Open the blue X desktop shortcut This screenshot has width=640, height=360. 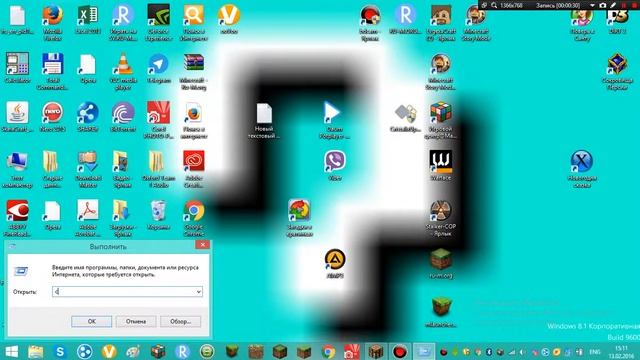[582, 162]
